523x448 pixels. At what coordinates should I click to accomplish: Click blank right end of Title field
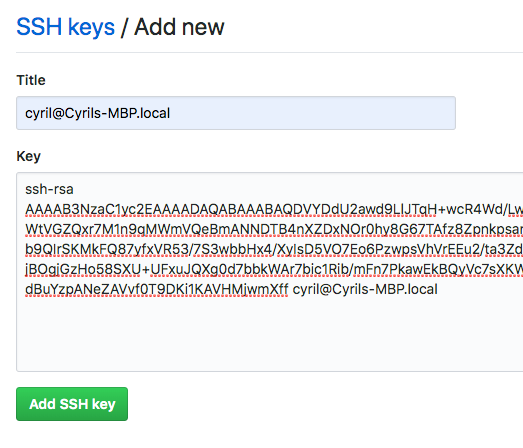click(x=314, y=113)
